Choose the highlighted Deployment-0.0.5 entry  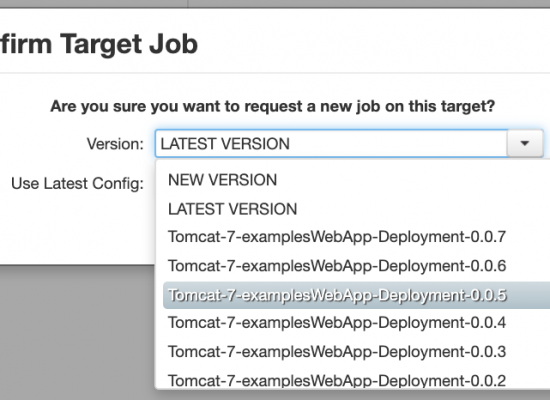(356, 295)
